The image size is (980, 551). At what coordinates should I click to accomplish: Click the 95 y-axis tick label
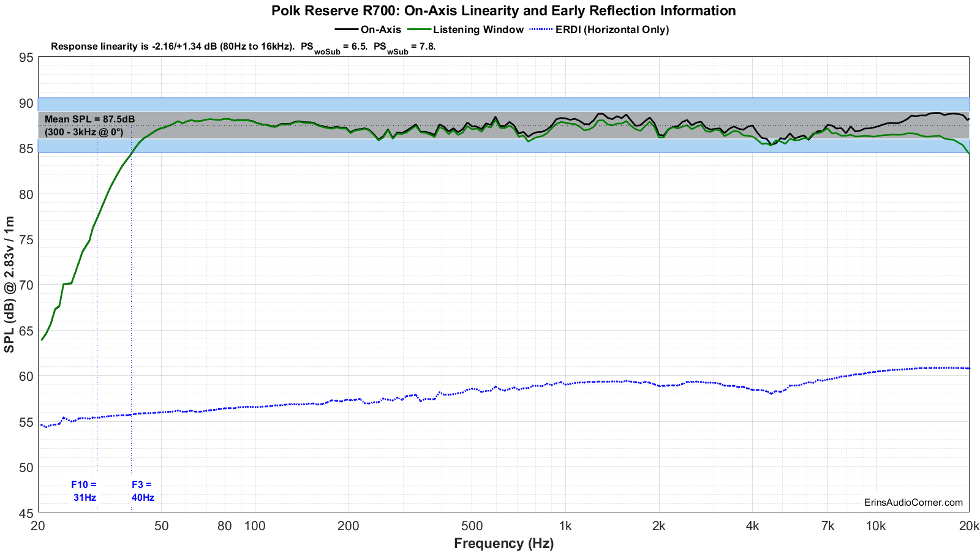point(26,58)
